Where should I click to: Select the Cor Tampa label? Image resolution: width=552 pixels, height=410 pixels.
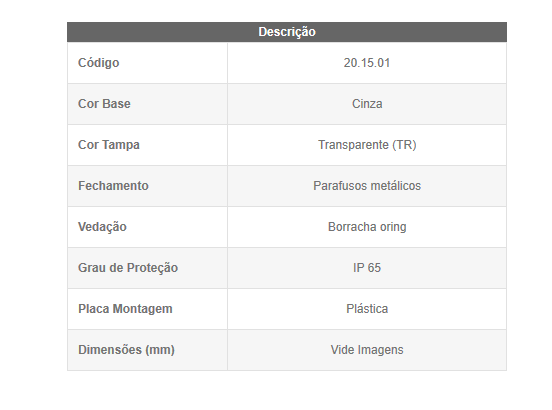click(x=109, y=145)
